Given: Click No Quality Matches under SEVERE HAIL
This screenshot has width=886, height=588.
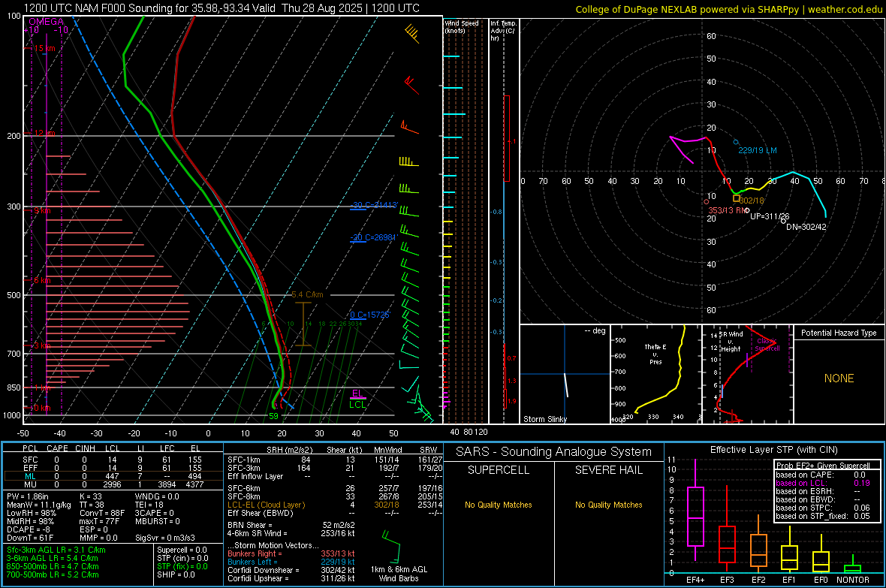Looking at the screenshot, I should (608, 505).
